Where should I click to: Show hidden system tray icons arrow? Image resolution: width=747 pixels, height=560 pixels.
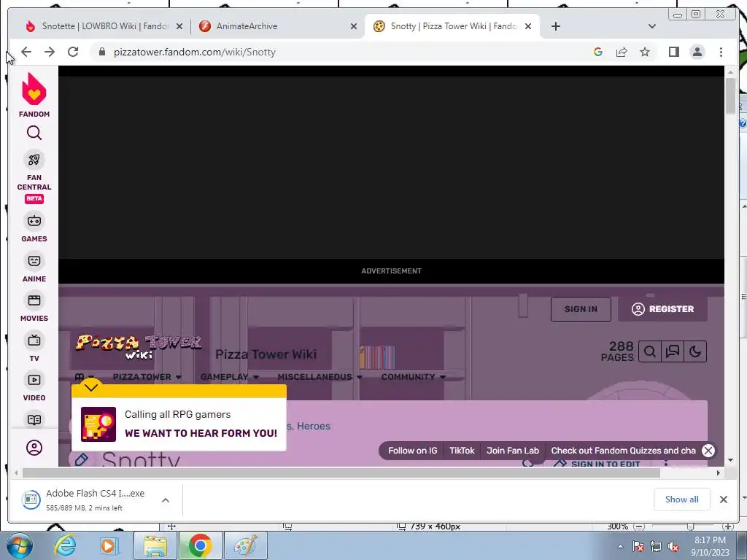point(620,547)
